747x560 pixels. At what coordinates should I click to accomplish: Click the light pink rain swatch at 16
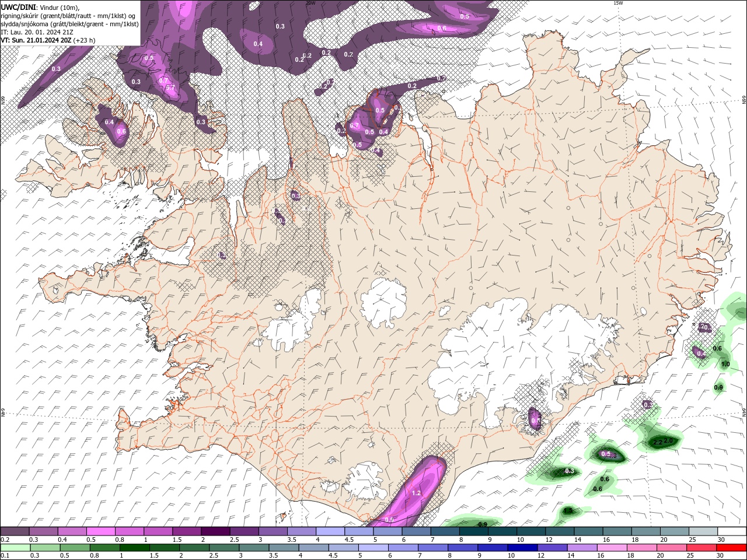click(612, 548)
